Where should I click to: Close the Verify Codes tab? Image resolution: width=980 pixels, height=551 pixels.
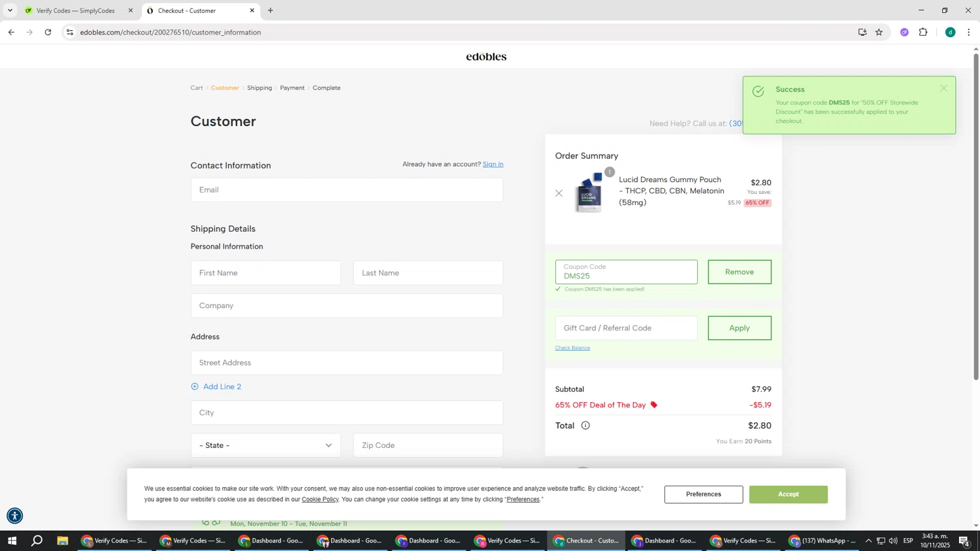coord(130,10)
